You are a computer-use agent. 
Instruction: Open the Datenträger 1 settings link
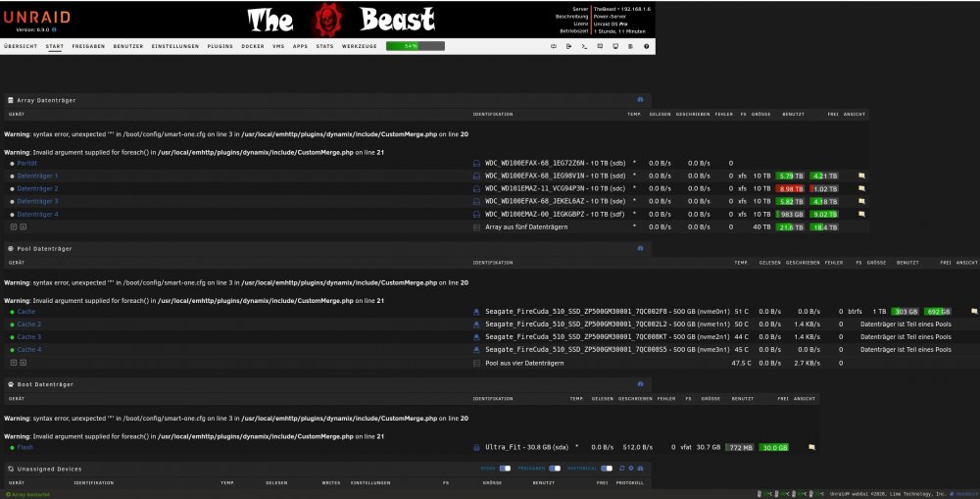(x=37, y=175)
